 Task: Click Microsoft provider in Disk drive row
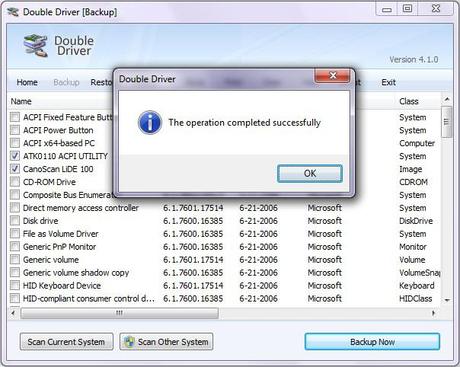click(x=324, y=221)
